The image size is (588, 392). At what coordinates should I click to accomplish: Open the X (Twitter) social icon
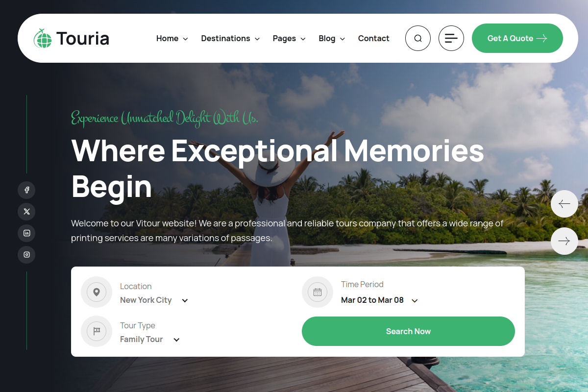pos(26,212)
